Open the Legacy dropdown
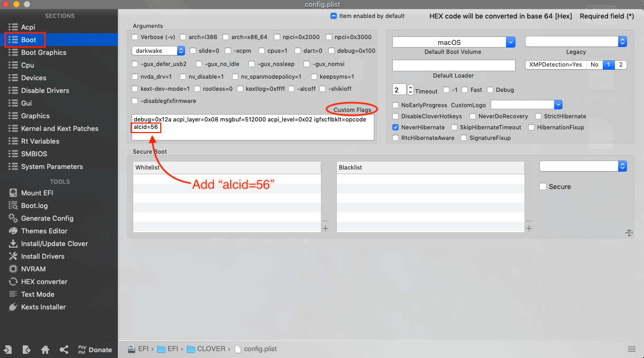 pyautogui.click(x=576, y=41)
